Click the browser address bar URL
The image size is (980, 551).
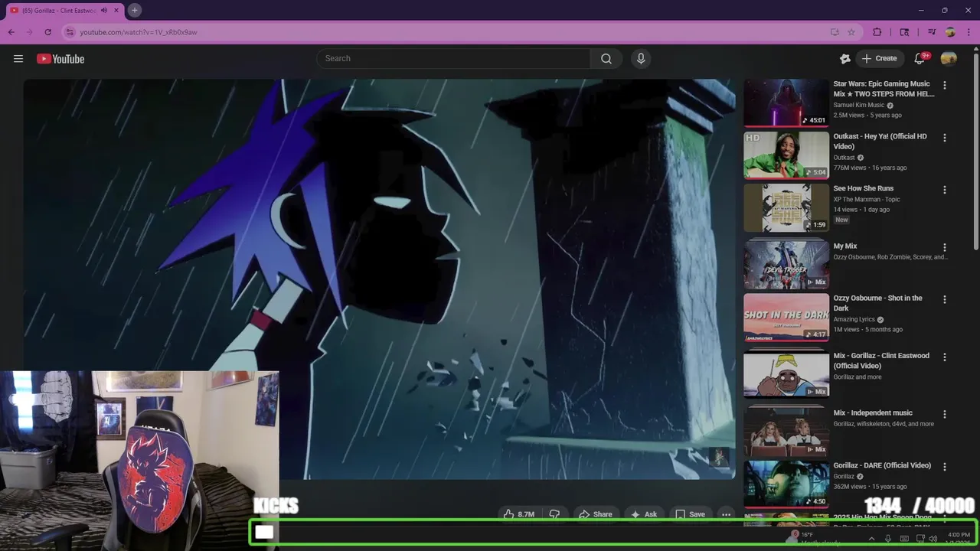[x=139, y=32]
